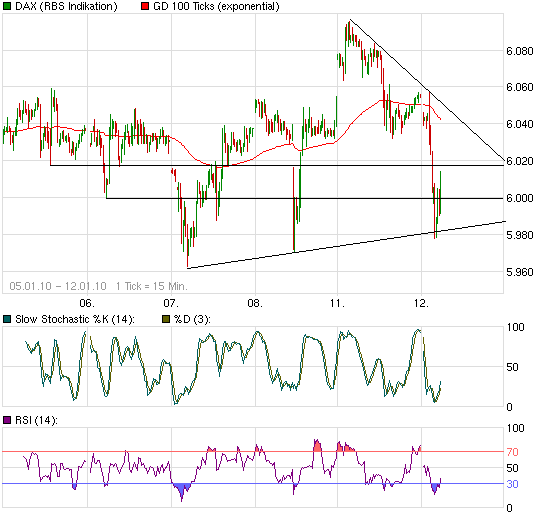Image resolution: width=545 pixels, height=516 pixels.
Task: Click the red GD 100 Ticks swatch
Action: (x=145, y=6)
